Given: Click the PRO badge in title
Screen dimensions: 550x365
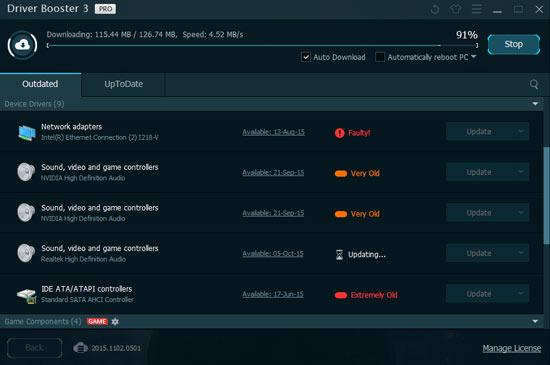Looking at the screenshot, I should coord(105,9).
